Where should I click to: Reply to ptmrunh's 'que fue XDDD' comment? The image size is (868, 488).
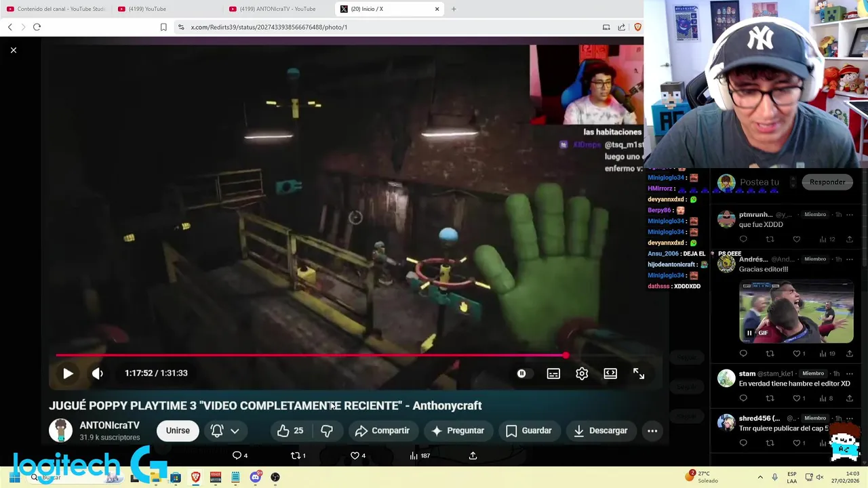(x=743, y=239)
